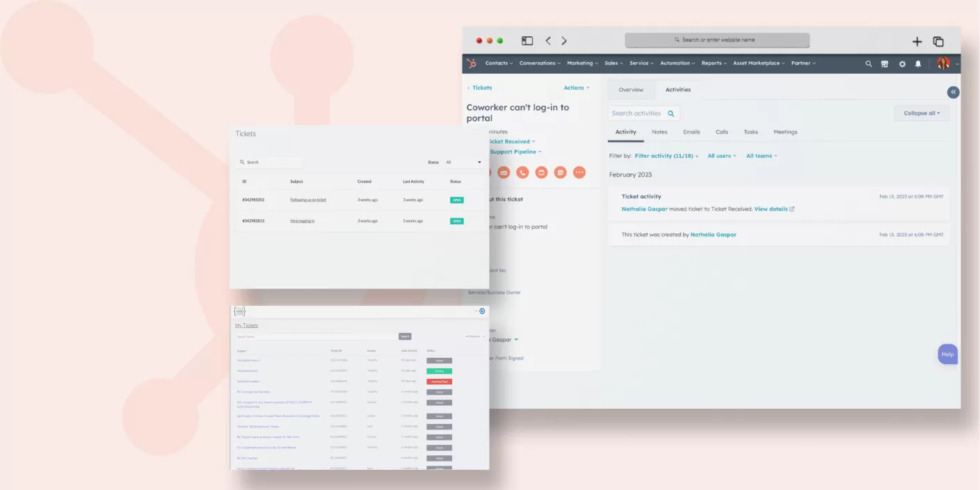The height and width of the screenshot is (490, 980).
Task: Click the logo in My Tickets window
Action: point(240,311)
